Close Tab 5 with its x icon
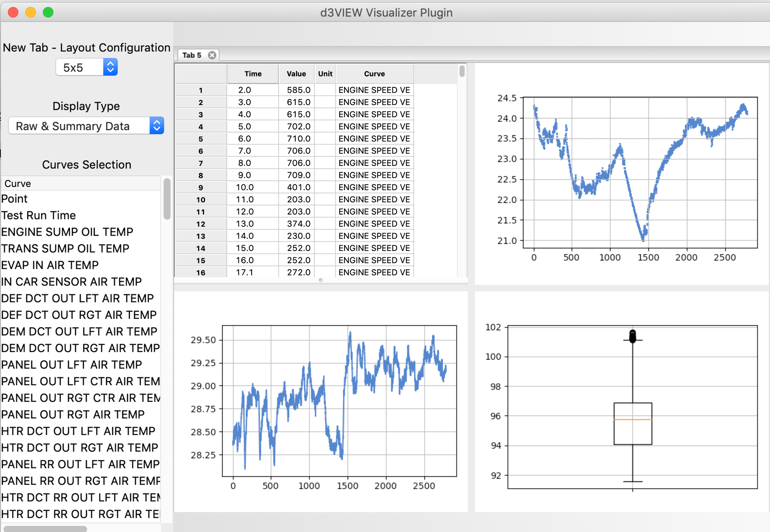 point(212,55)
